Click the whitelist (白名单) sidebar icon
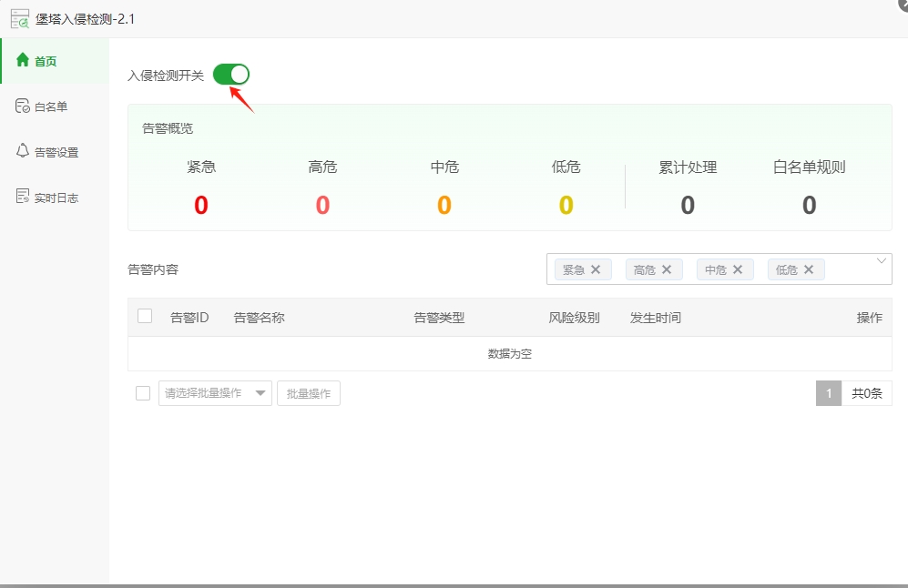The width and height of the screenshot is (908, 588). pyautogui.click(x=23, y=106)
